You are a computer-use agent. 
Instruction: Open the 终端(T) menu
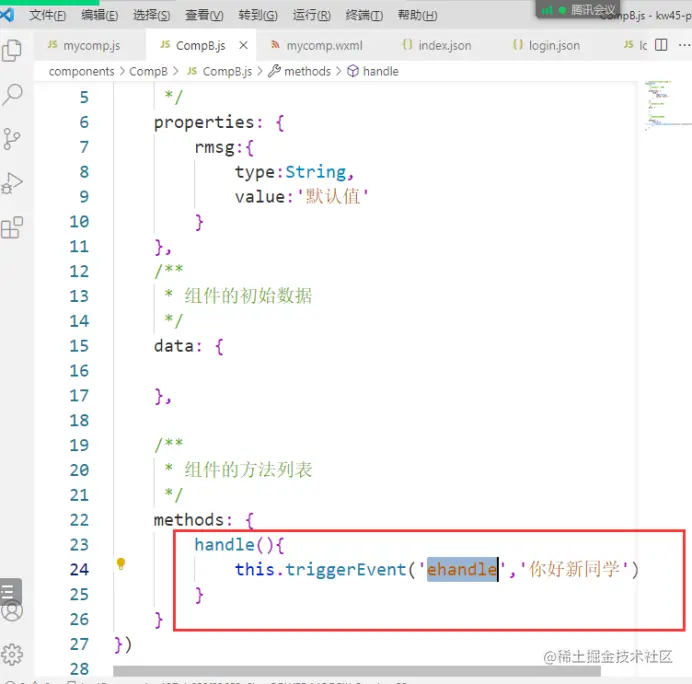click(x=364, y=15)
